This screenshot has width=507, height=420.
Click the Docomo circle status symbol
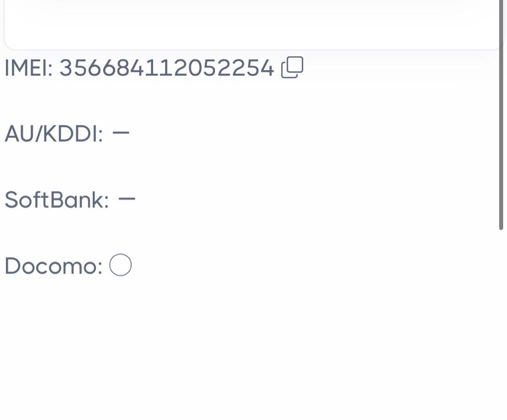121,265
